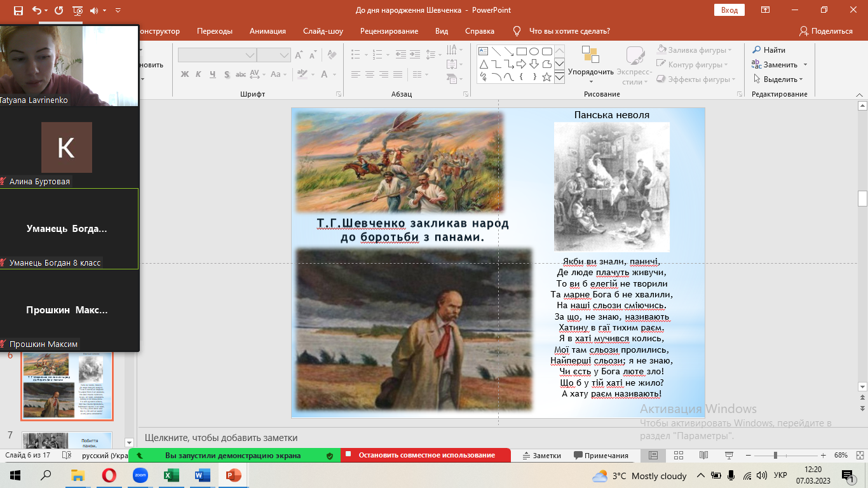Collapse the ribbon with the chevron
The image size is (868, 488).
[860, 94]
